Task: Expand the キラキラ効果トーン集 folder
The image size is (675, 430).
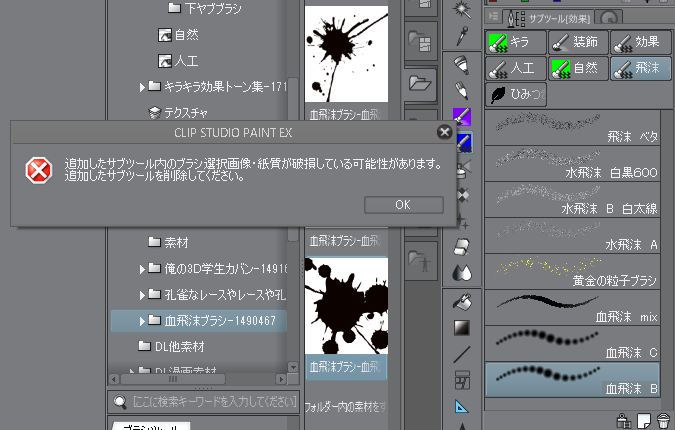Action: 143,87
